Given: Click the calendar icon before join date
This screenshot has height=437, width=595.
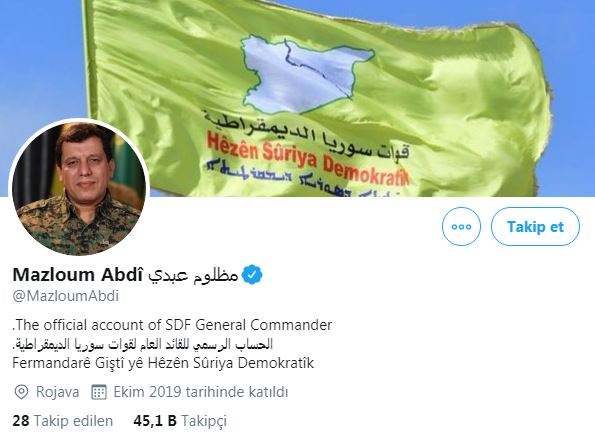Looking at the screenshot, I should [99, 392].
